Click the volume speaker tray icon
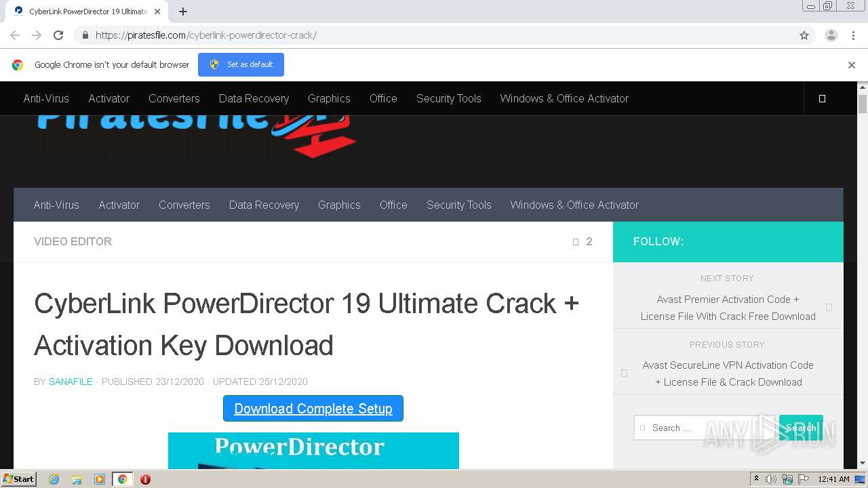This screenshot has height=488, width=868. click(771, 479)
